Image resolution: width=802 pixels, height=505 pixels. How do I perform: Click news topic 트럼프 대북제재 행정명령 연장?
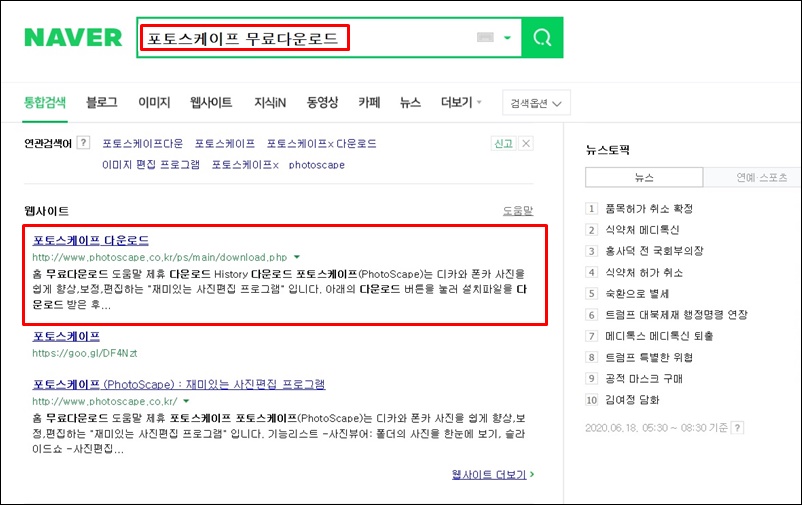click(x=676, y=315)
